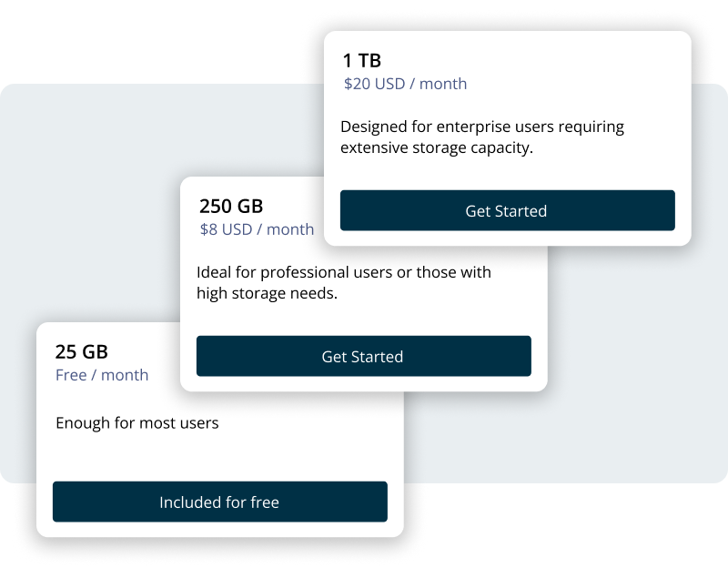Click the $20 USD / month price
Viewport: 728px width, 568px height.
pos(405,84)
